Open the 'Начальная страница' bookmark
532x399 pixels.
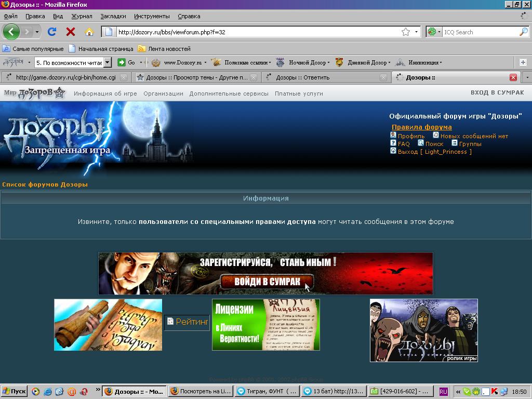pos(101,49)
